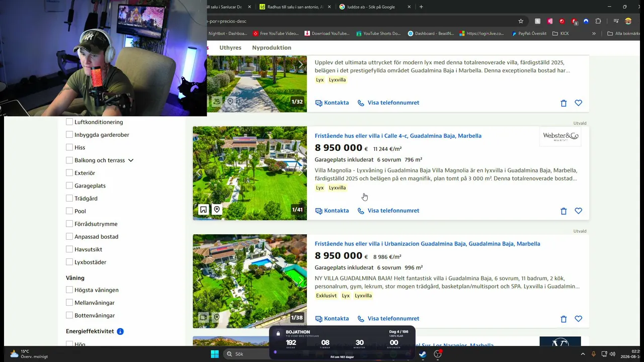This screenshot has height=362, width=644.
Task: Close the 'luddze ab - Sök på Google' tab
Action: (409, 7)
